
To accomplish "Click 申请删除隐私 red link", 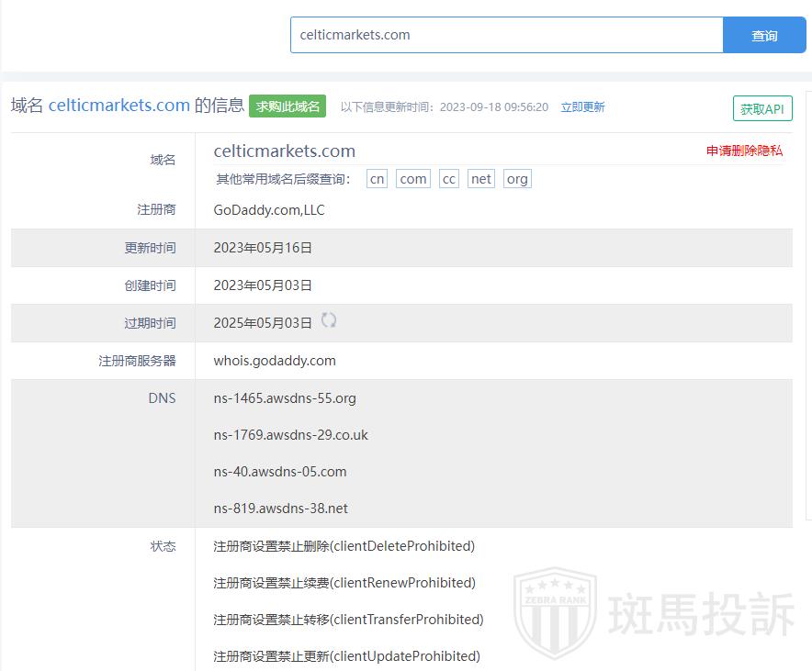I will (x=744, y=151).
